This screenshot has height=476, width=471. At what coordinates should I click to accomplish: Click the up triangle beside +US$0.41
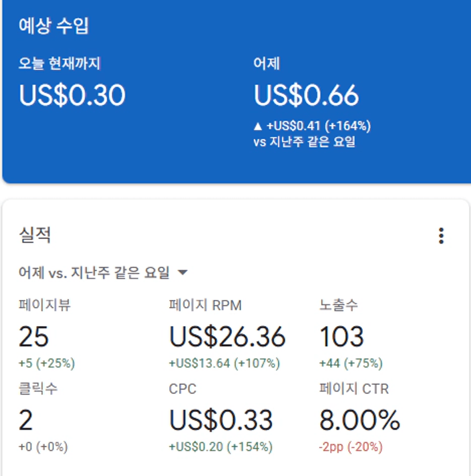coord(258,126)
